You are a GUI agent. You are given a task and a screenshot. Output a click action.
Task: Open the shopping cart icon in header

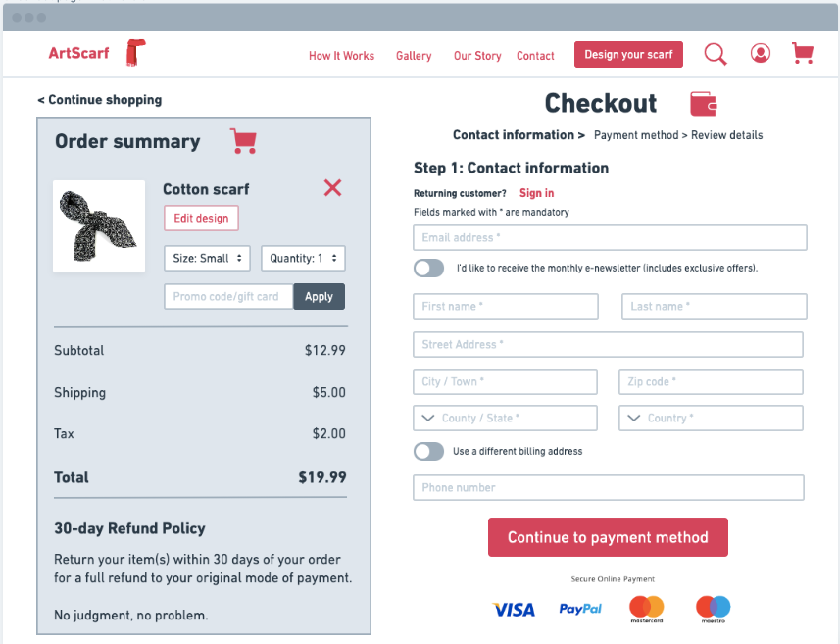coord(803,53)
